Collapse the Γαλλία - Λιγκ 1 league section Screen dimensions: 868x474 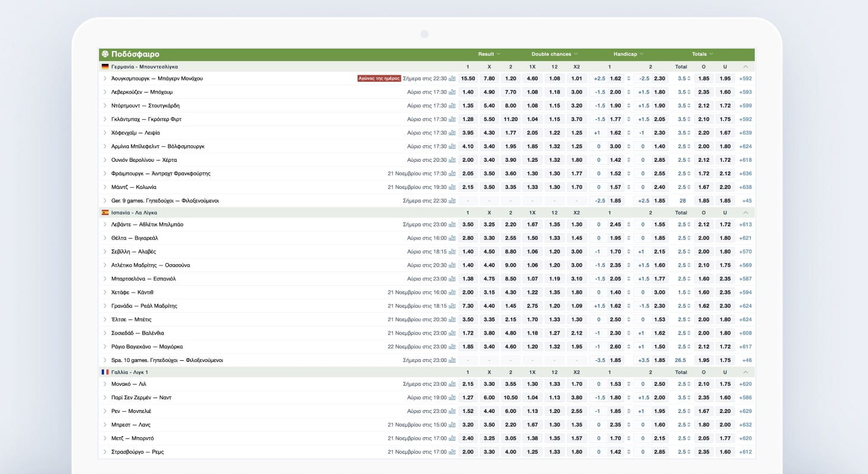coord(745,372)
